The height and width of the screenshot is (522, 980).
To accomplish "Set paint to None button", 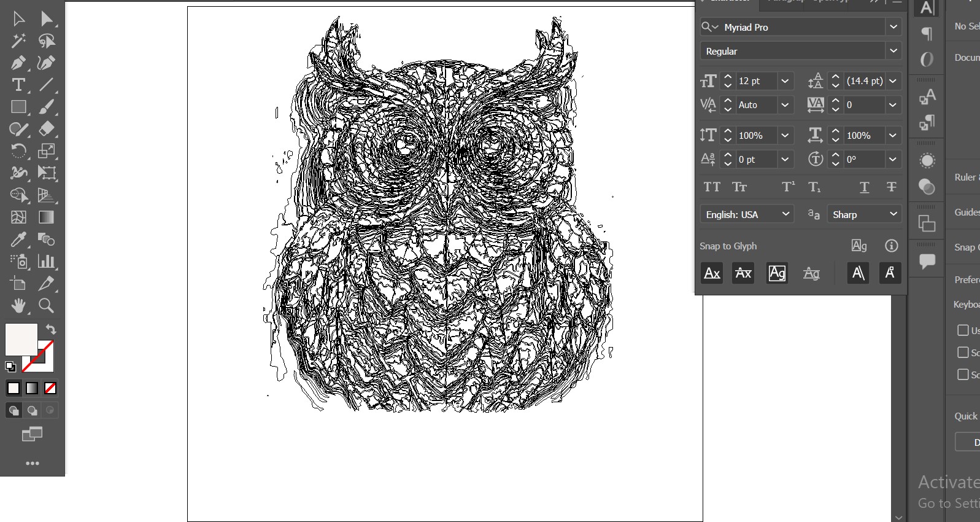I will pos(50,388).
